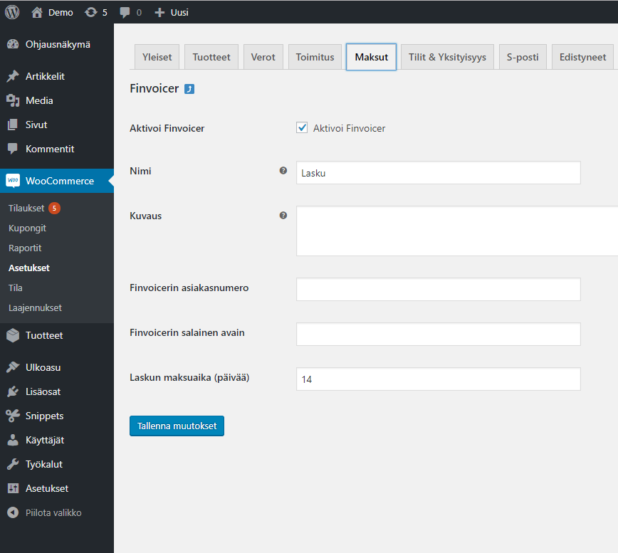This screenshot has height=553, width=618.
Task: Focus the Finvoicerin asiakasnumero field
Action: (438, 289)
